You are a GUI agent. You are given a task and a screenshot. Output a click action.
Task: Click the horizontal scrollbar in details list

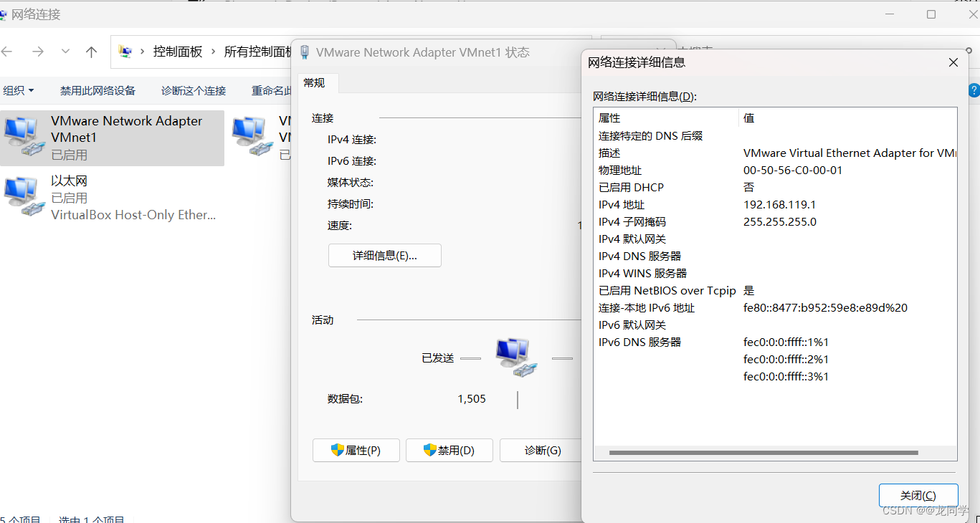[763, 453]
